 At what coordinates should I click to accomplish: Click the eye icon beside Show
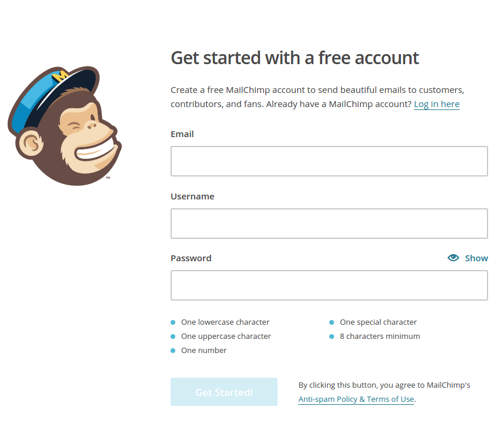[x=453, y=258]
